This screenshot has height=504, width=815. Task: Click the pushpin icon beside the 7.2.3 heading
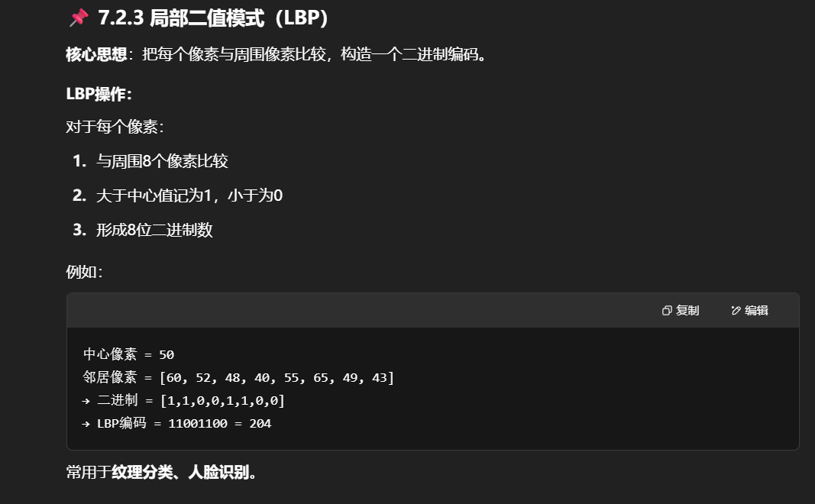[x=78, y=18]
